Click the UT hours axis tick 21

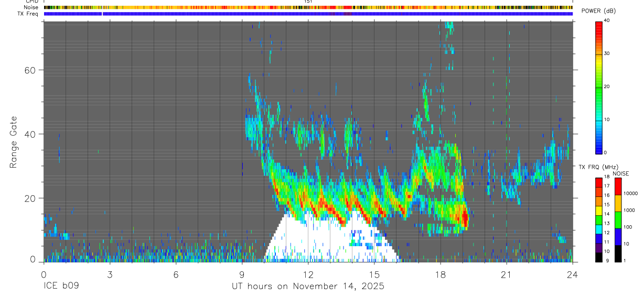coord(507,274)
